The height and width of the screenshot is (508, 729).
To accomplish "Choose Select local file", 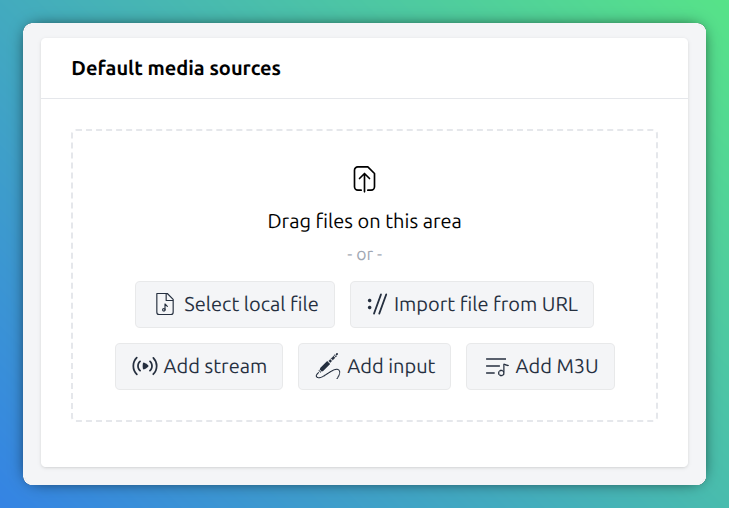I will click(235, 304).
